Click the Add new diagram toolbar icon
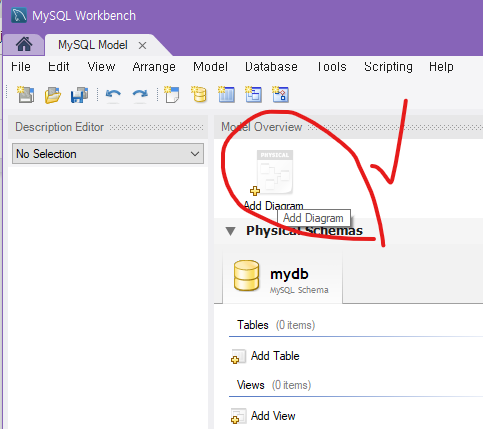 point(172,95)
